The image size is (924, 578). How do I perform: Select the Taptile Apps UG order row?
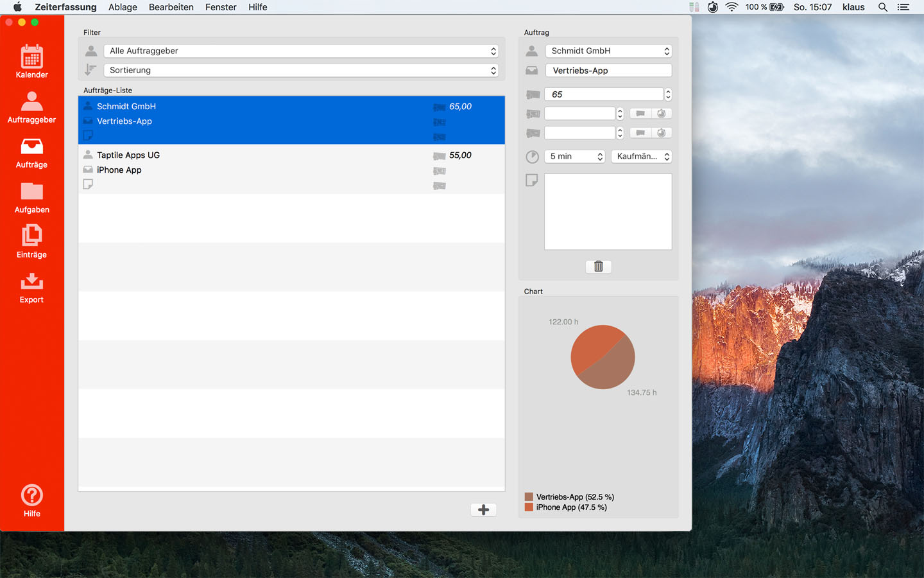coord(291,169)
